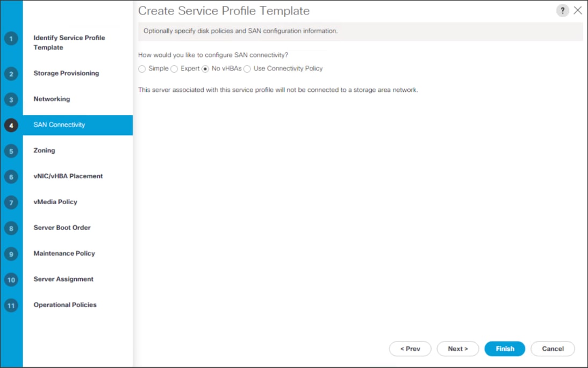Click the Next button
Image resolution: width=588 pixels, height=368 pixels.
click(x=457, y=349)
